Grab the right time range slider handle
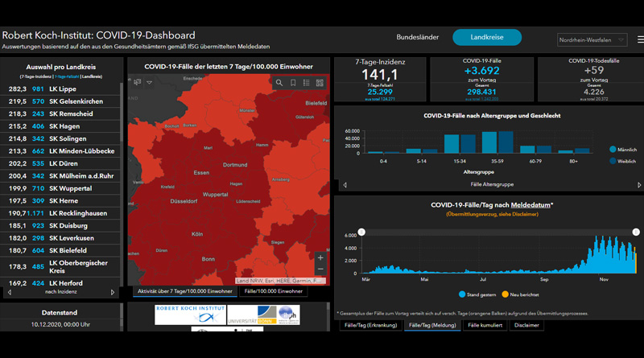Viewport: 644px width, 358px height. pyautogui.click(x=636, y=232)
